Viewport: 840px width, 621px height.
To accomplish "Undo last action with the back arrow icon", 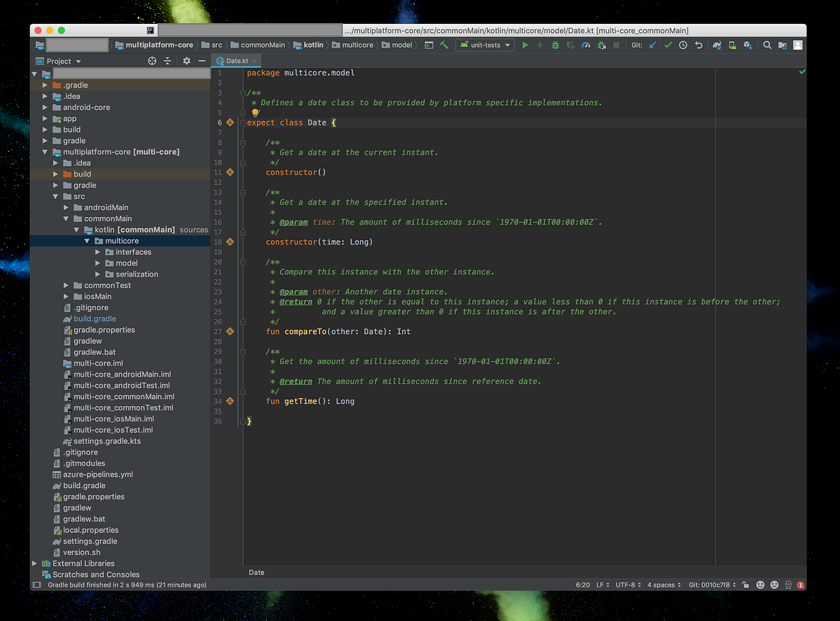I will click(x=699, y=44).
